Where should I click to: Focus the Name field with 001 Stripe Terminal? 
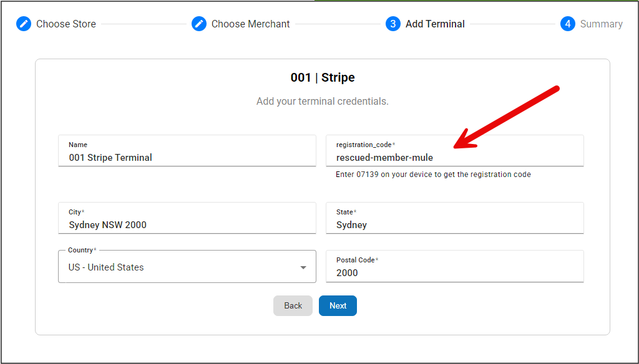point(187,158)
